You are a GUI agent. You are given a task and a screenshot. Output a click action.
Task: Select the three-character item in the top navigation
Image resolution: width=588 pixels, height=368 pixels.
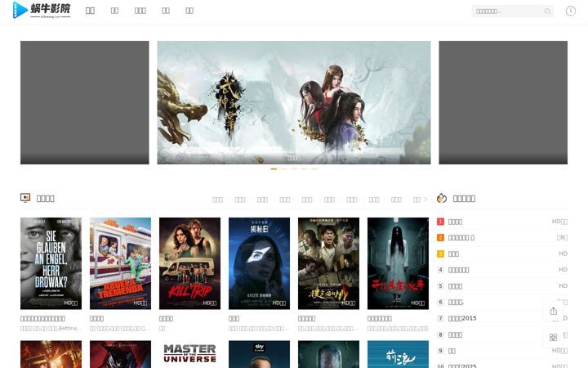(140, 11)
